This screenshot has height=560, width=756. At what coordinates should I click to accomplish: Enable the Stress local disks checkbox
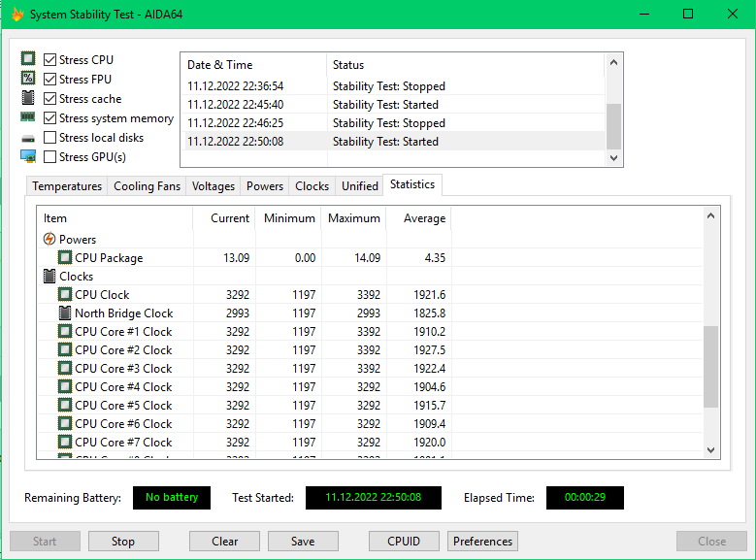coord(49,138)
